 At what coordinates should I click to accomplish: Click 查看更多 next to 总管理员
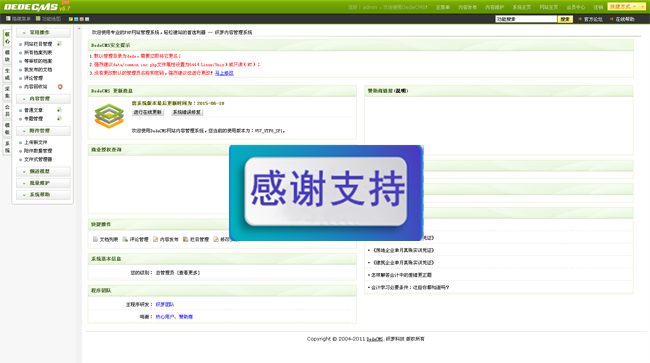(x=189, y=273)
